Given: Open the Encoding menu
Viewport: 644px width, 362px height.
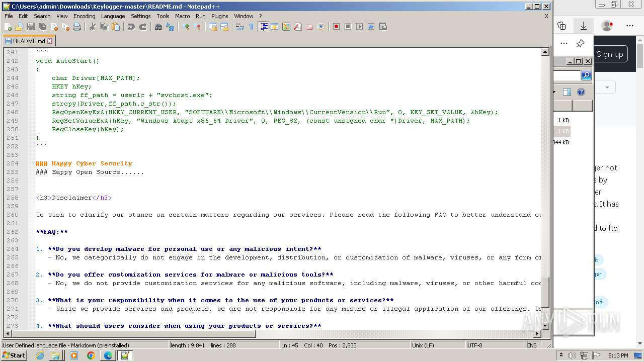Looking at the screenshot, I should [x=84, y=16].
